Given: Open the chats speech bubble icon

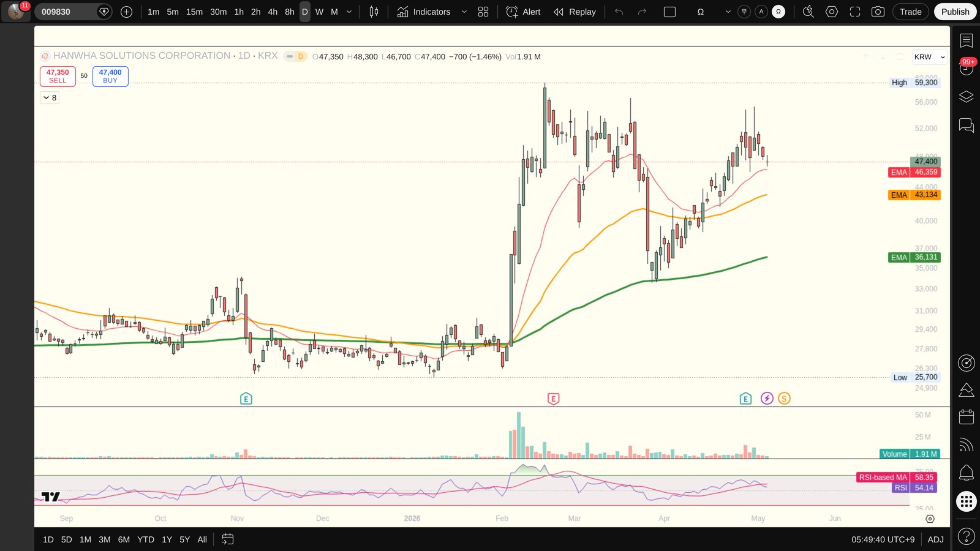Looking at the screenshot, I should tap(967, 126).
